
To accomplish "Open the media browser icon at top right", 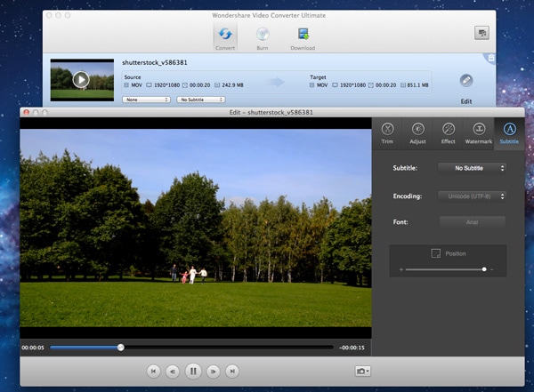I will (481, 33).
